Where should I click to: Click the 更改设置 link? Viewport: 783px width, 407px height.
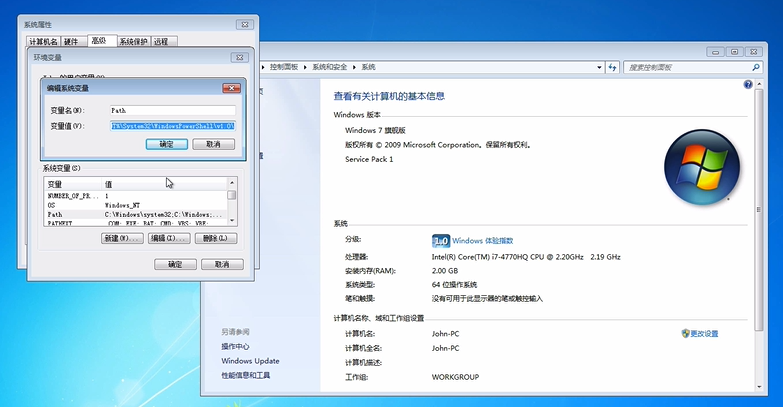pyautogui.click(x=704, y=334)
